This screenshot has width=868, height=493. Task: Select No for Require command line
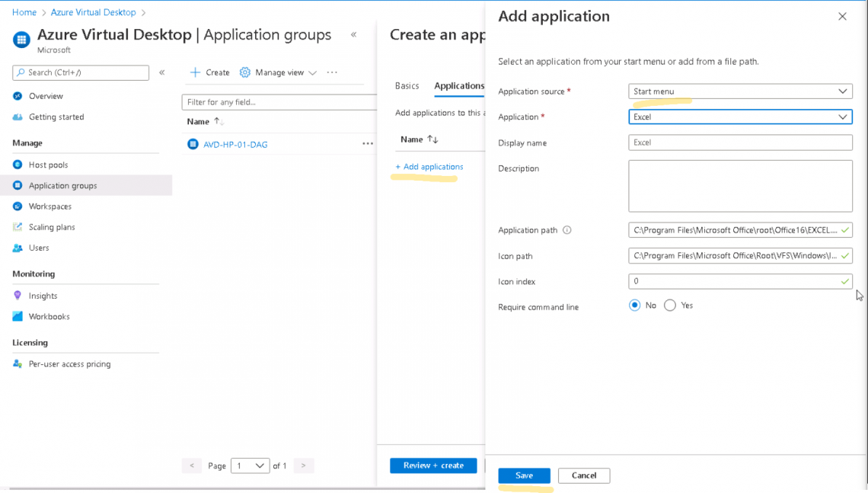[634, 305]
